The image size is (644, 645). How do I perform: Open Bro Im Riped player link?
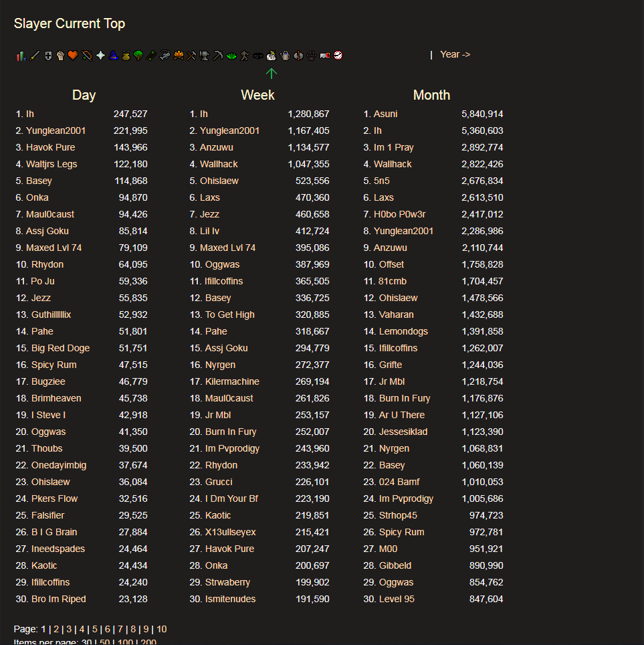pos(59,599)
